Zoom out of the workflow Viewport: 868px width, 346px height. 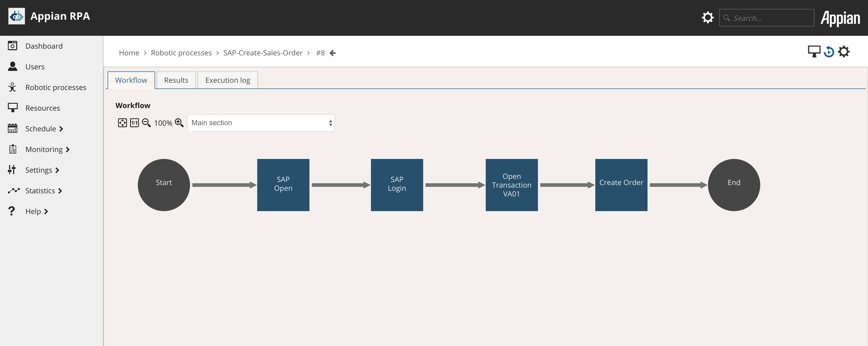[146, 123]
